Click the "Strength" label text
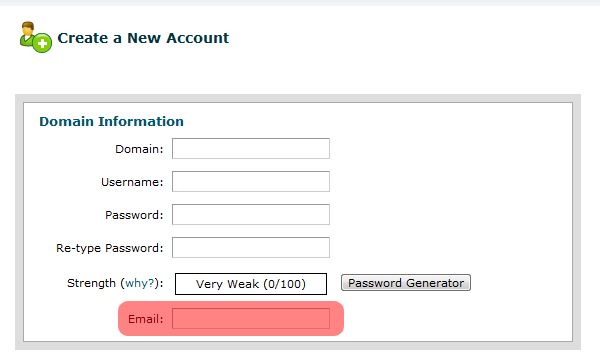The height and width of the screenshot is (364, 600). coord(91,283)
